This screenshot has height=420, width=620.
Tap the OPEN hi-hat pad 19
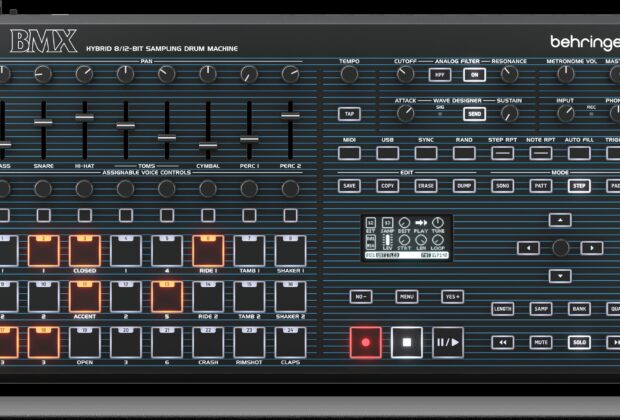pos(85,342)
